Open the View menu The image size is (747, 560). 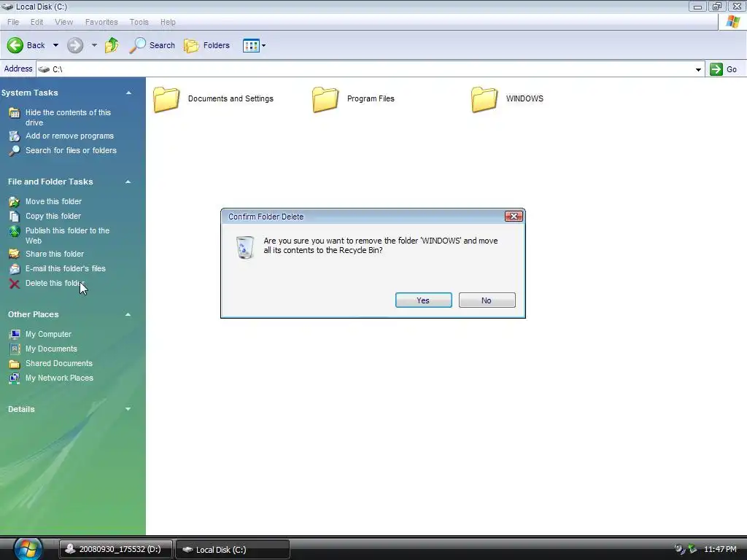click(x=64, y=22)
